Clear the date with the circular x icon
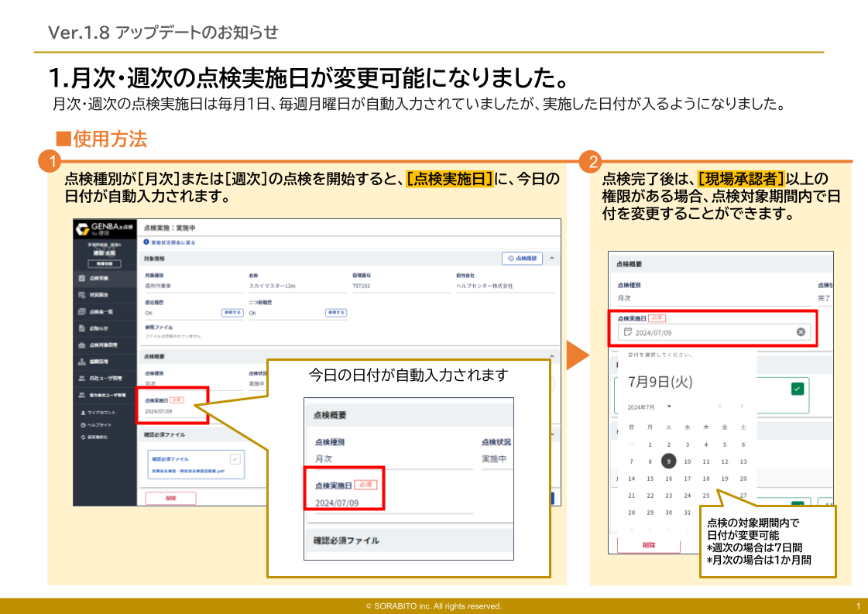 pos(799,331)
